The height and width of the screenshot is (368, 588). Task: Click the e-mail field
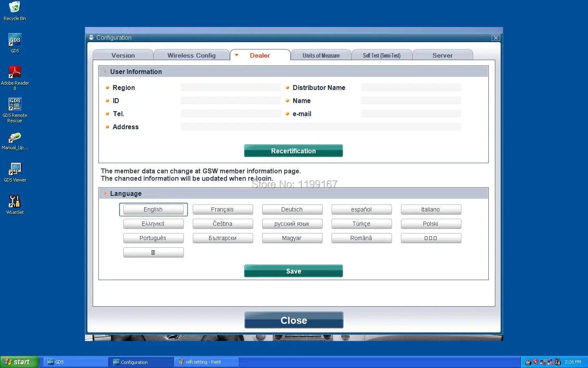coord(411,114)
